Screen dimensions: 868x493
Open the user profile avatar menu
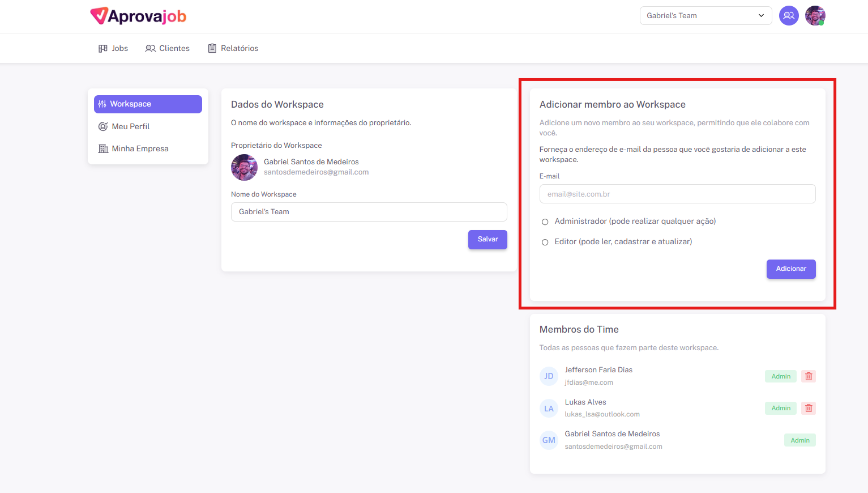(815, 16)
